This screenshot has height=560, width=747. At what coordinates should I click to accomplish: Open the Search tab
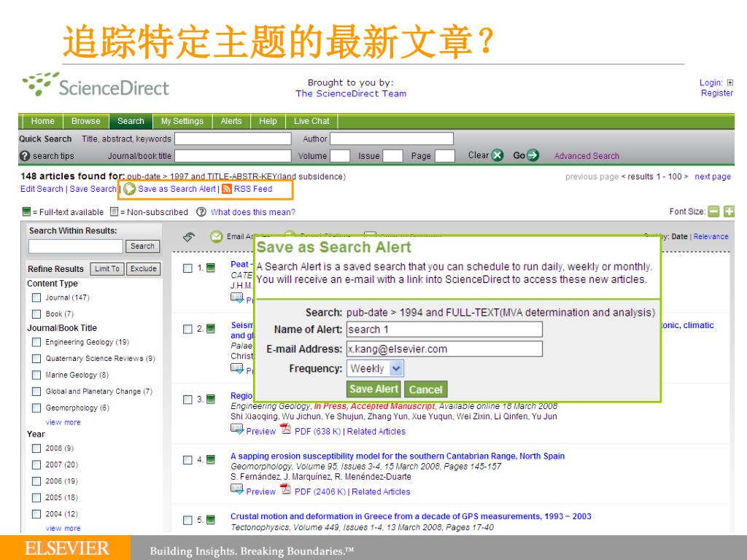click(131, 121)
